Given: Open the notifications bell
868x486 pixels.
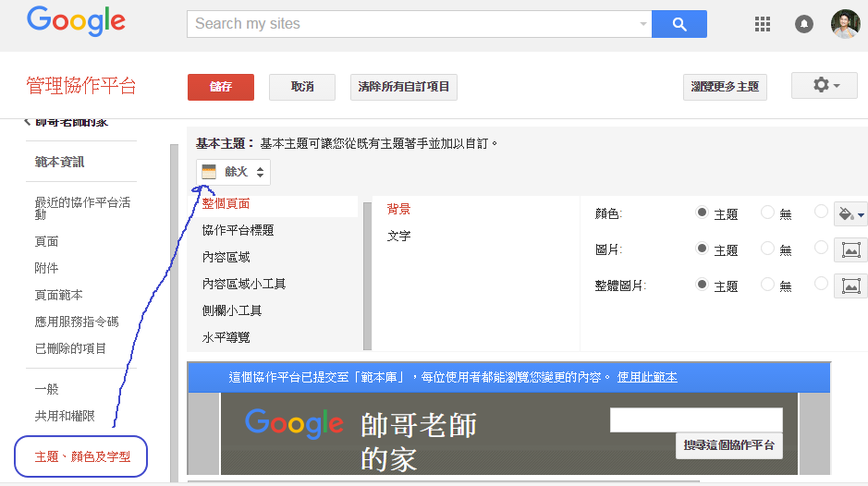Looking at the screenshot, I should [804, 25].
